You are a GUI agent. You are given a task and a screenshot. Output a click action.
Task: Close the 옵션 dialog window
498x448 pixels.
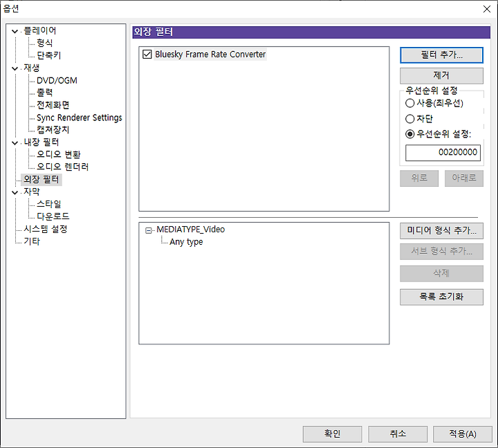[486, 9]
